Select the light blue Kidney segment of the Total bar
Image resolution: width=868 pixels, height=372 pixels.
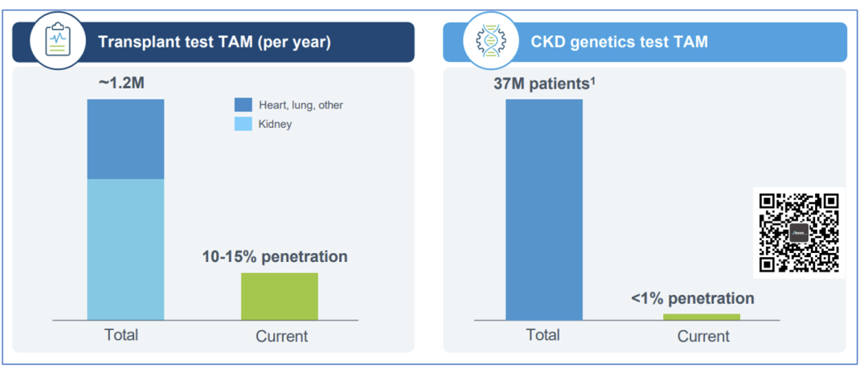point(125,249)
